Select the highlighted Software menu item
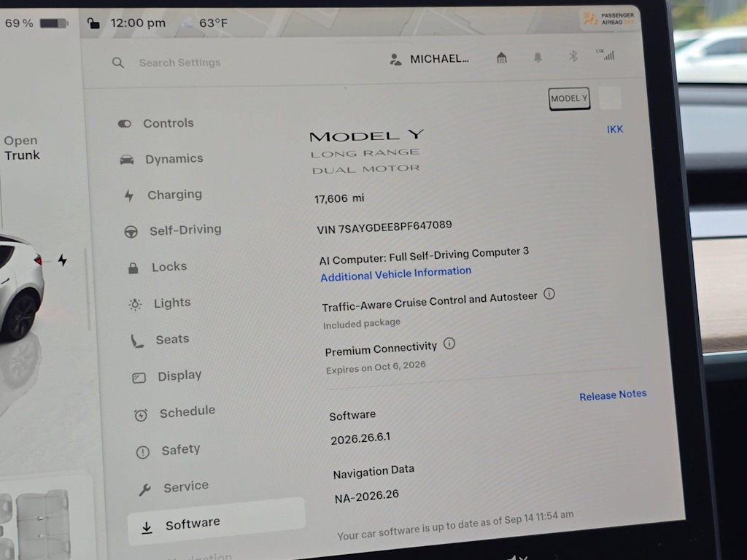The width and height of the screenshot is (747, 560). 217,522
